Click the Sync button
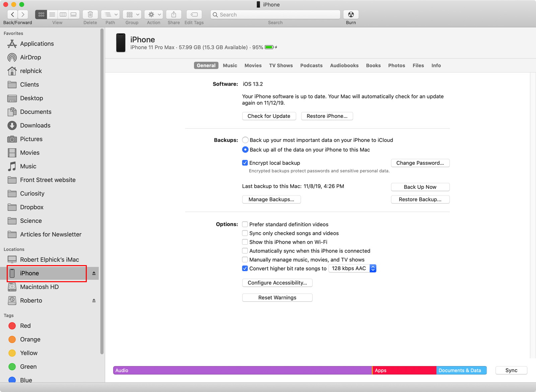The height and width of the screenshot is (392, 536). tap(511, 370)
